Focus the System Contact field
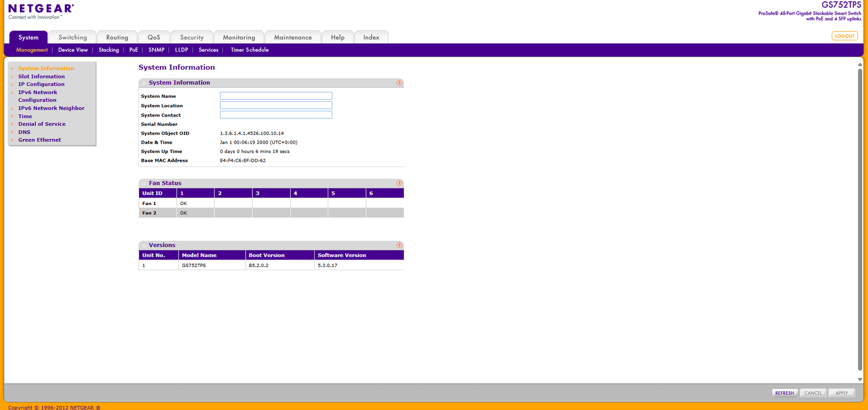Screen dimensions: 868x410 click(x=276, y=115)
